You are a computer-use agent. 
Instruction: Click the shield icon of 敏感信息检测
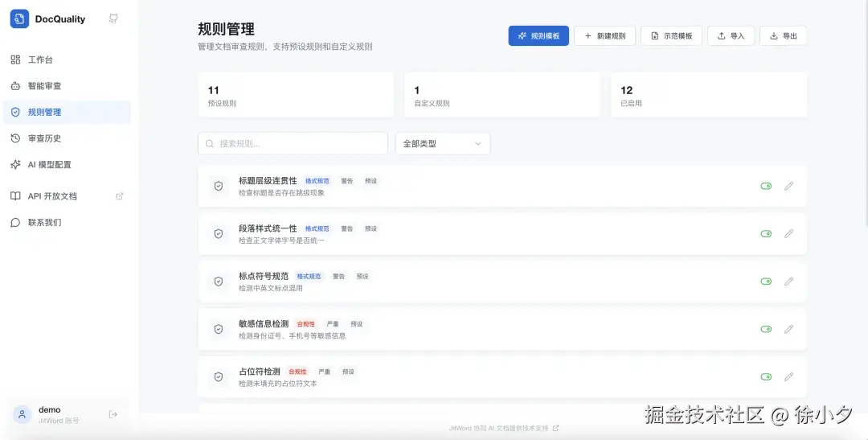tap(219, 329)
